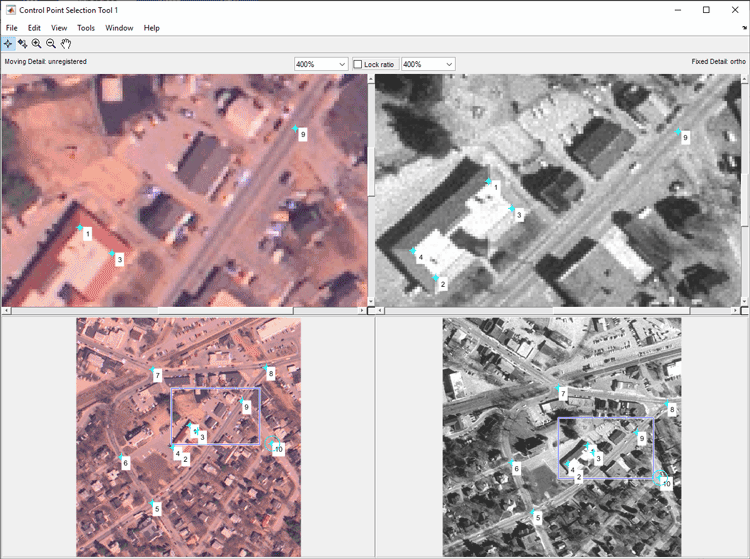This screenshot has height=559, width=750.
Task: Select control point 9 in moving detail view
Action: pyautogui.click(x=295, y=129)
